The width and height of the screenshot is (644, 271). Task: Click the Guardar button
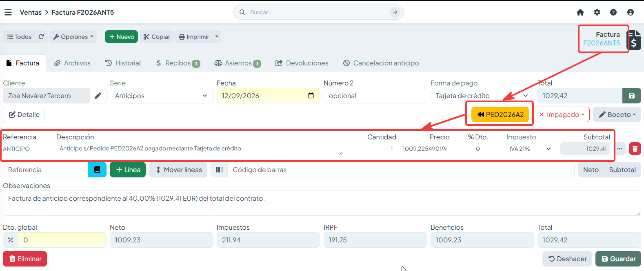(x=618, y=259)
